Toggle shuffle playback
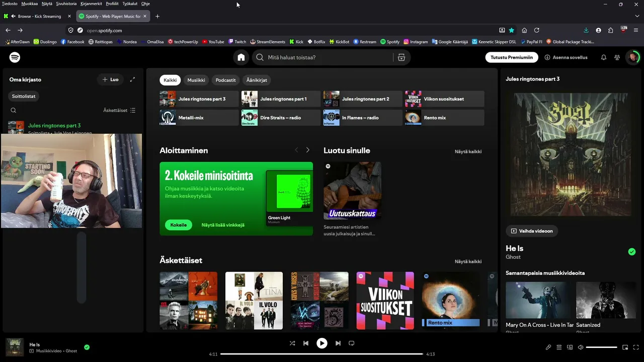Image resolution: width=644 pixels, height=362 pixels. 292,343
